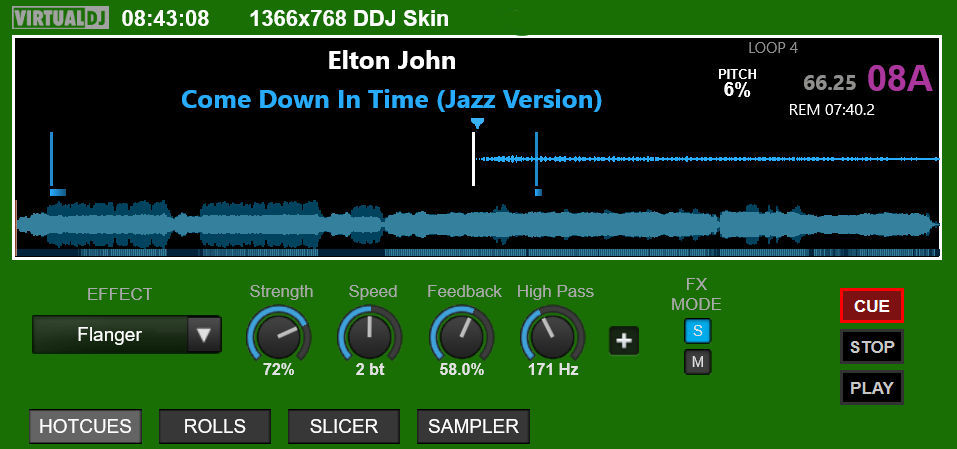This screenshot has height=449, width=957.
Task: Click the 72% Strength value
Action: click(279, 369)
